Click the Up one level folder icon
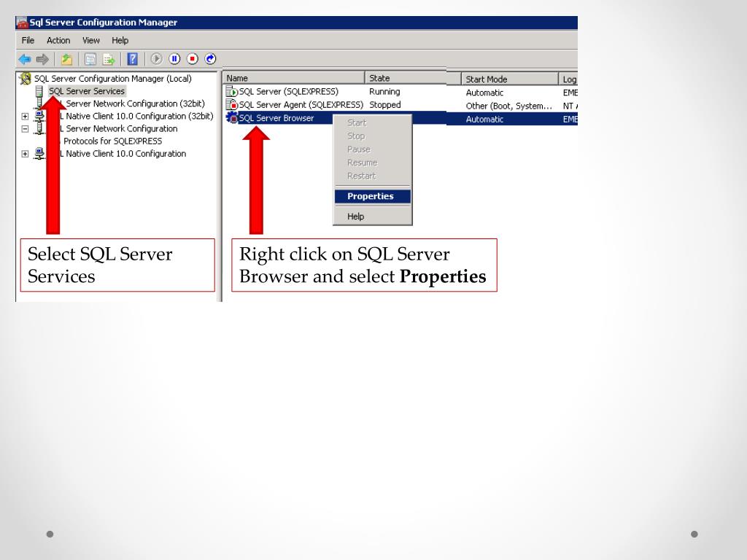Screen dimensions: 747x560 coord(66,59)
